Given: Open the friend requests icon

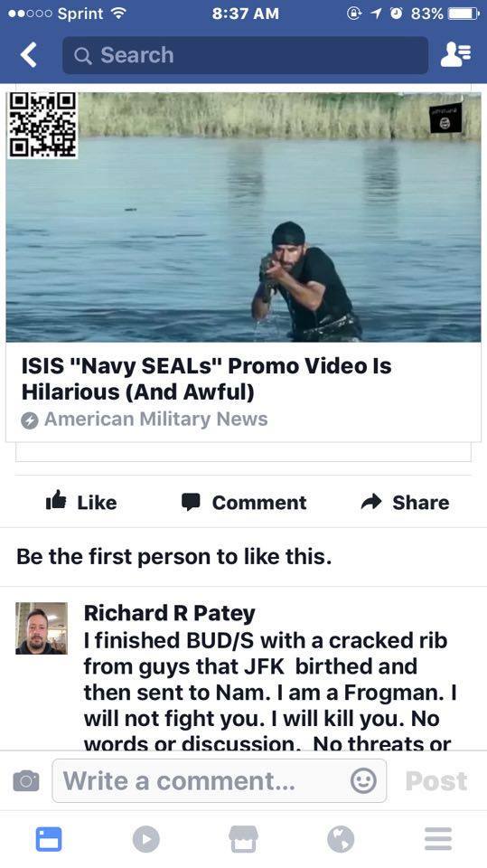Looking at the screenshot, I should pyautogui.click(x=454, y=55).
